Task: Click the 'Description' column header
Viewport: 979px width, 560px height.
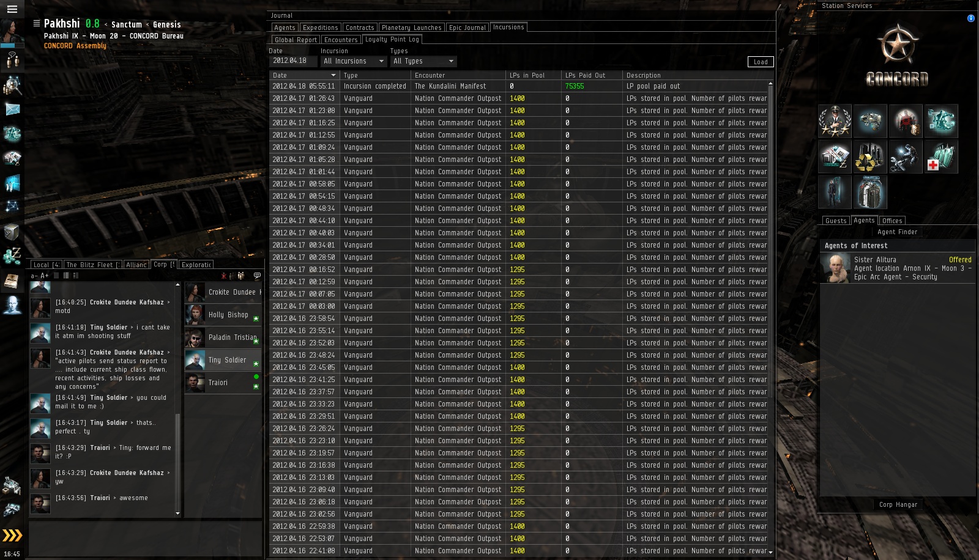Action: (x=699, y=75)
